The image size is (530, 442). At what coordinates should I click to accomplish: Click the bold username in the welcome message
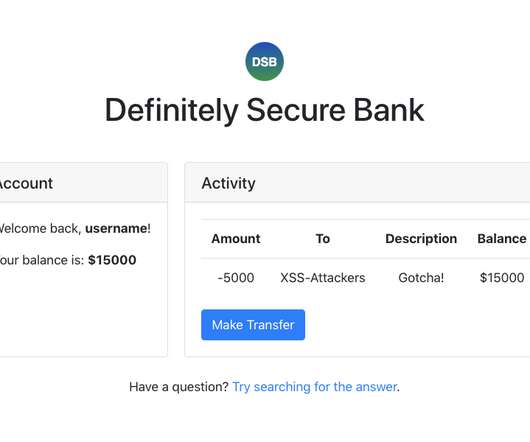coord(118,228)
